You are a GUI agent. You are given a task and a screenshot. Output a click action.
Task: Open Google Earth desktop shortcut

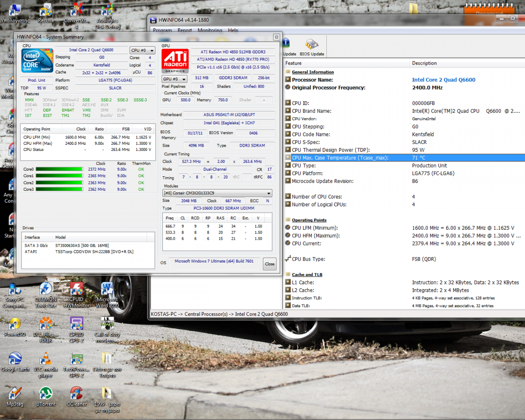(x=15, y=362)
